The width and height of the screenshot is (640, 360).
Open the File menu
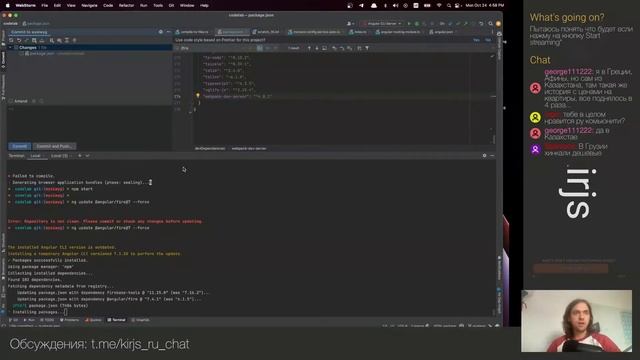(44, 6)
